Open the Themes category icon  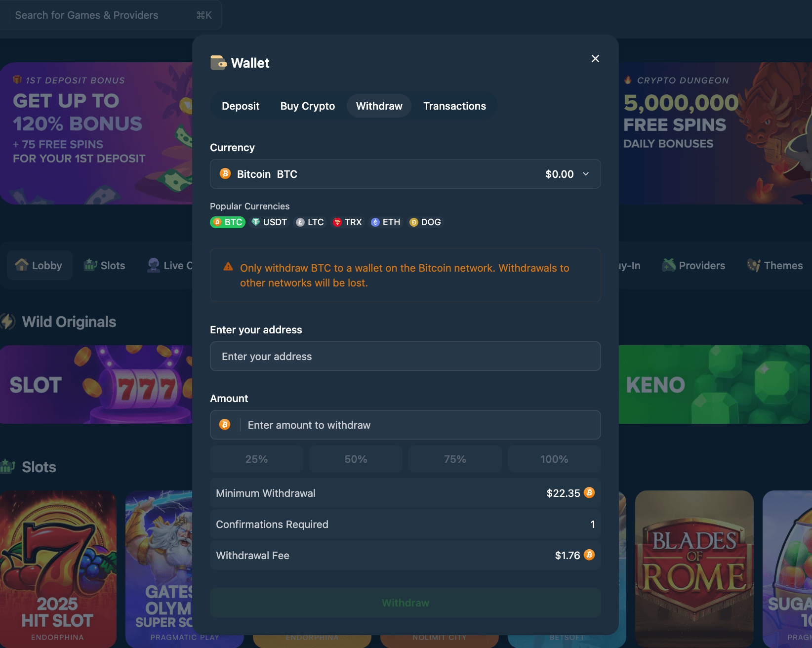[754, 265]
